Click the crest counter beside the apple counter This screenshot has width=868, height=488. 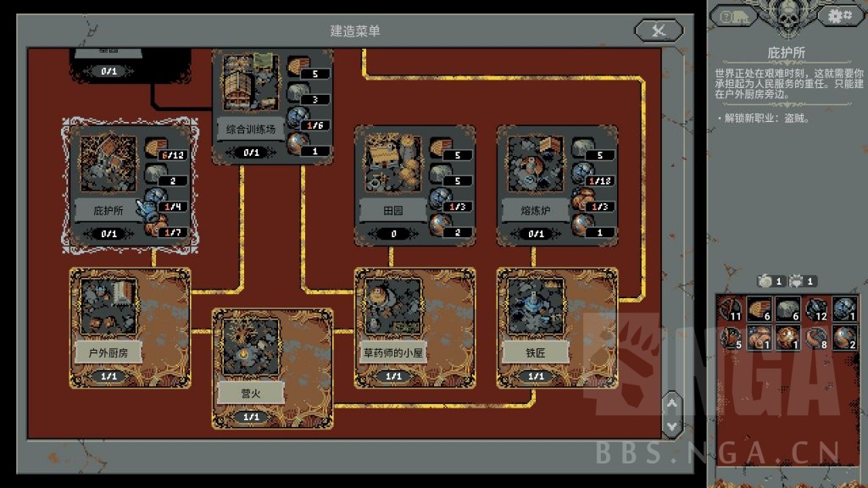pos(802,281)
